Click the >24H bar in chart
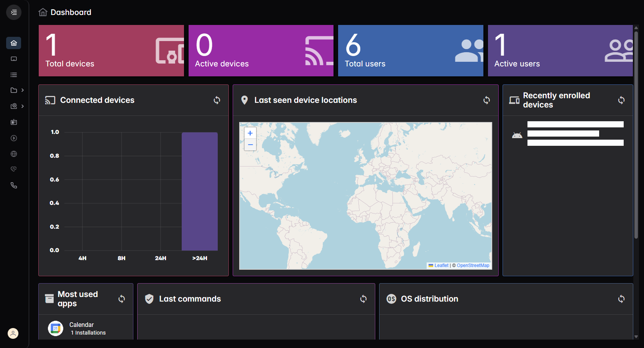The image size is (644, 348). [x=200, y=191]
